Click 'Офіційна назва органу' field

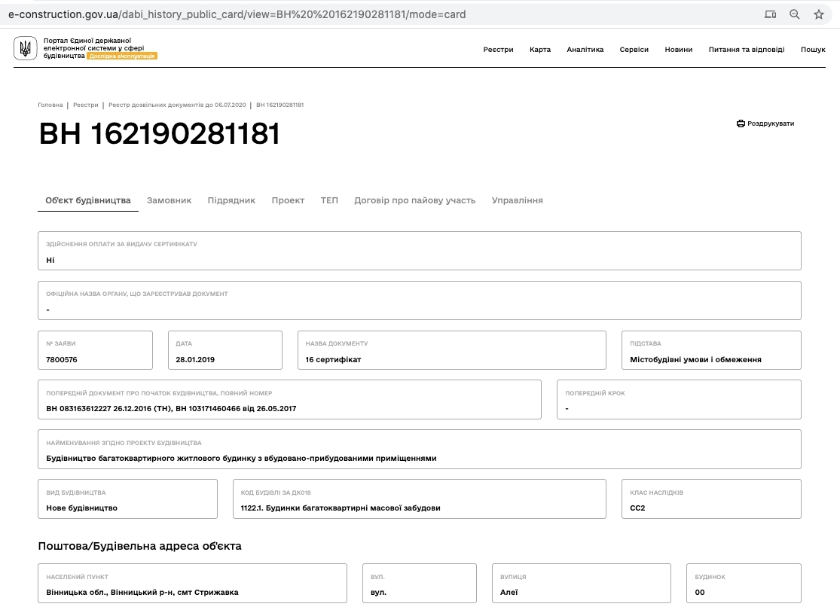[420, 300]
